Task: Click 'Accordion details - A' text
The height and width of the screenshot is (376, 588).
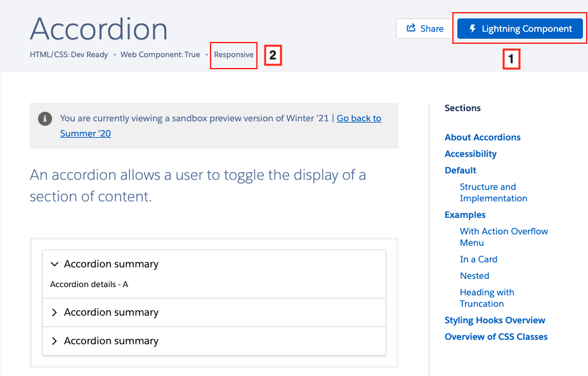Action: (x=89, y=285)
